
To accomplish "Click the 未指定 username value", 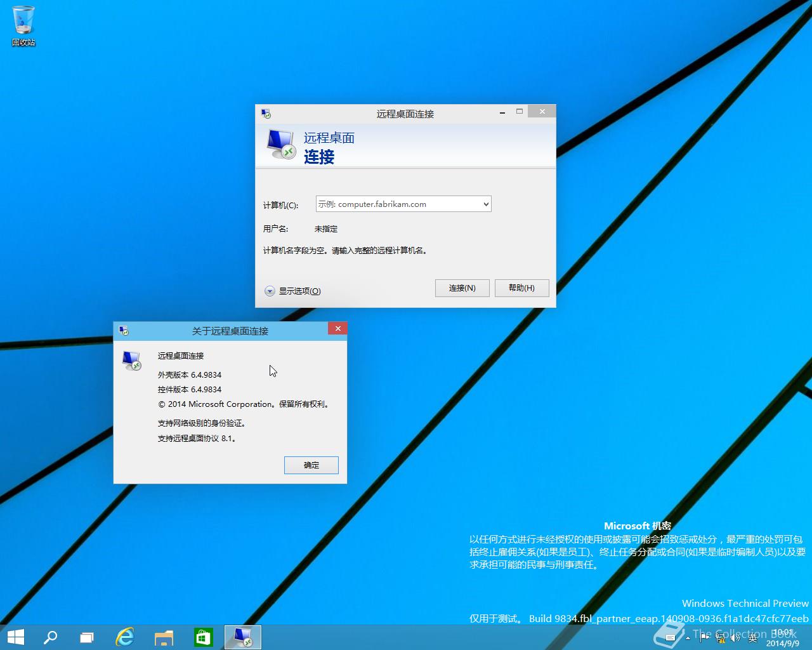I will (x=326, y=229).
